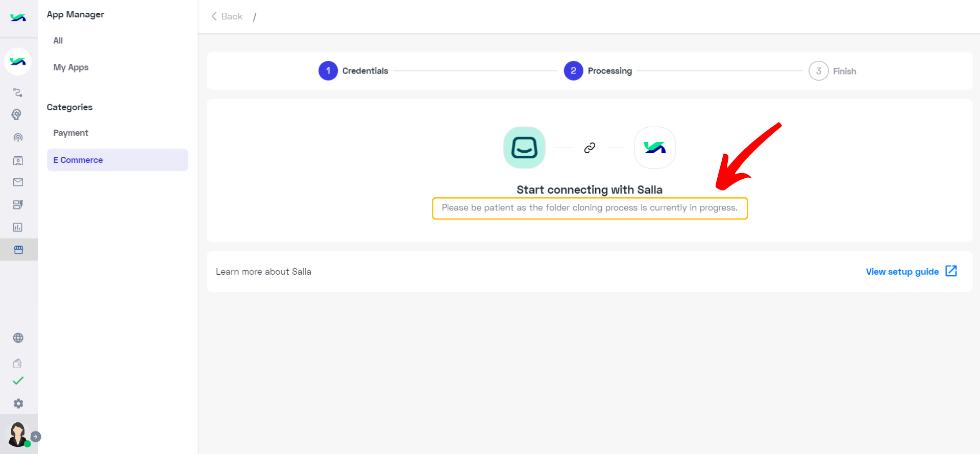The image size is (980, 454).
Task: Click the folder cloning progress message
Action: [x=590, y=208]
